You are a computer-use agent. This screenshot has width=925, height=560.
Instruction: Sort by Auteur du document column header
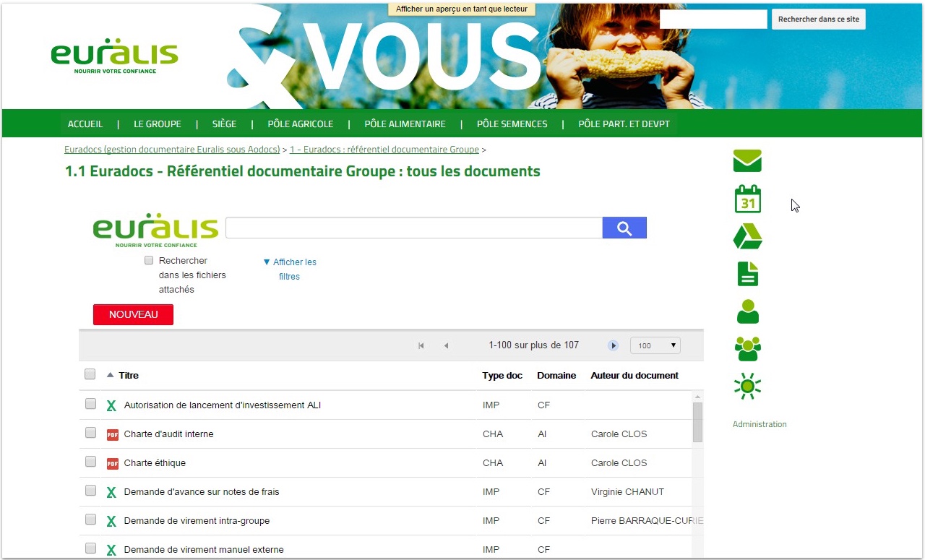click(634, 375)
